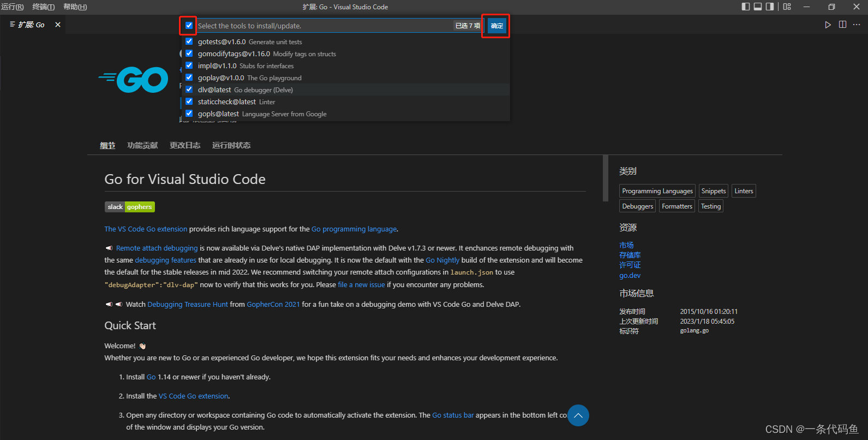Image resolution: width=868 pixels, height=440 pixels.
Task: Confirm selection with 确定 button
Action: tap(496, 26)
